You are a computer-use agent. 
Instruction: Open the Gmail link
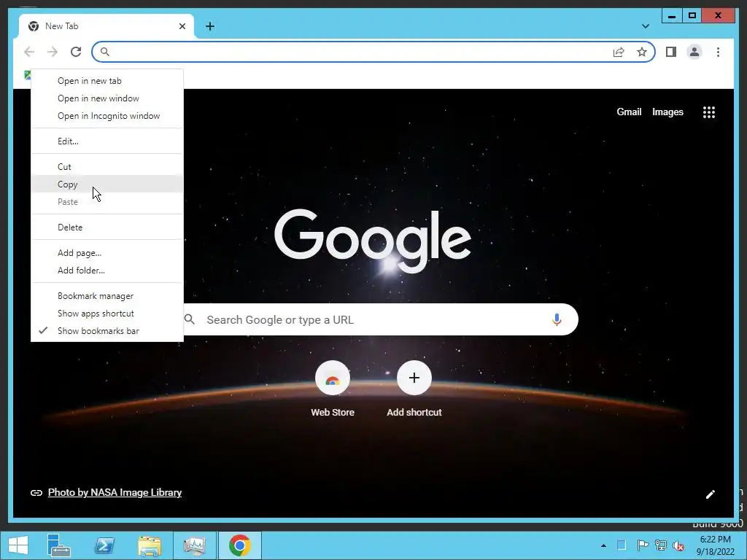pyautogui.click(x=629, y=112)
